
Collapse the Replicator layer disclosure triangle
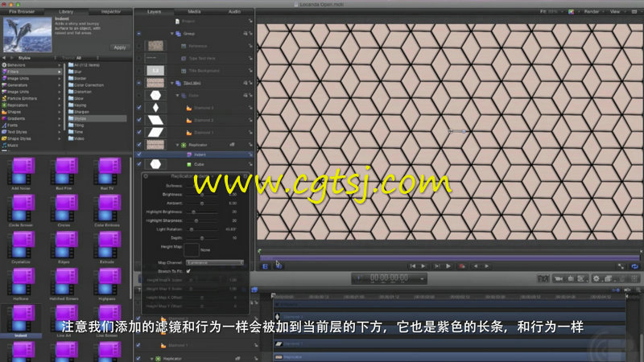coord(177,145)
